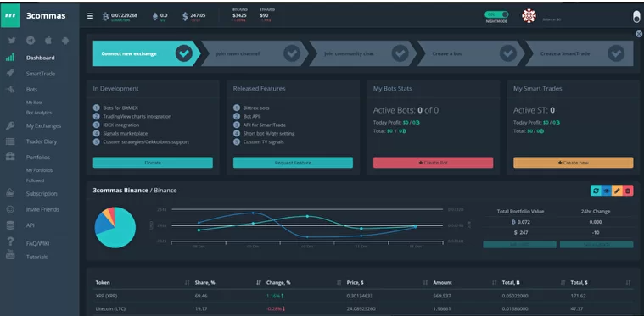The width and height of the screenshot is (644, 316).
Task: Click the Trader Diary table icon
Action: click(x=10, y=141)
